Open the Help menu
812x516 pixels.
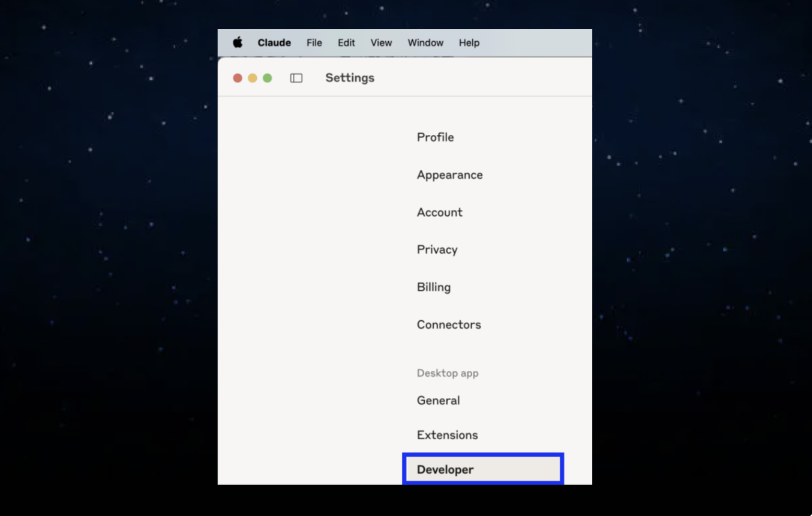tap(469, 43)
